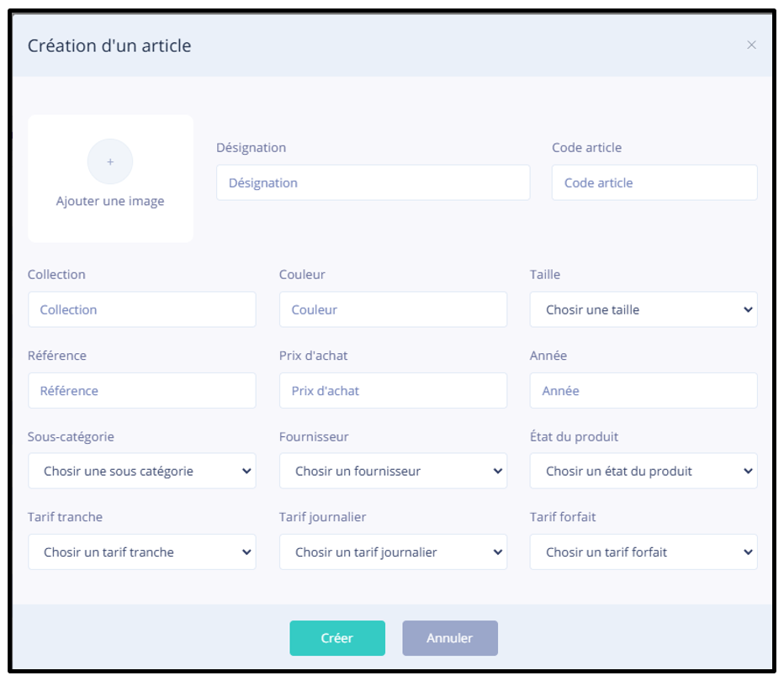Image resolution: width=784 pixels, height=681 pixels.
Task: Click the Année input field
Action: coord(644,391)
